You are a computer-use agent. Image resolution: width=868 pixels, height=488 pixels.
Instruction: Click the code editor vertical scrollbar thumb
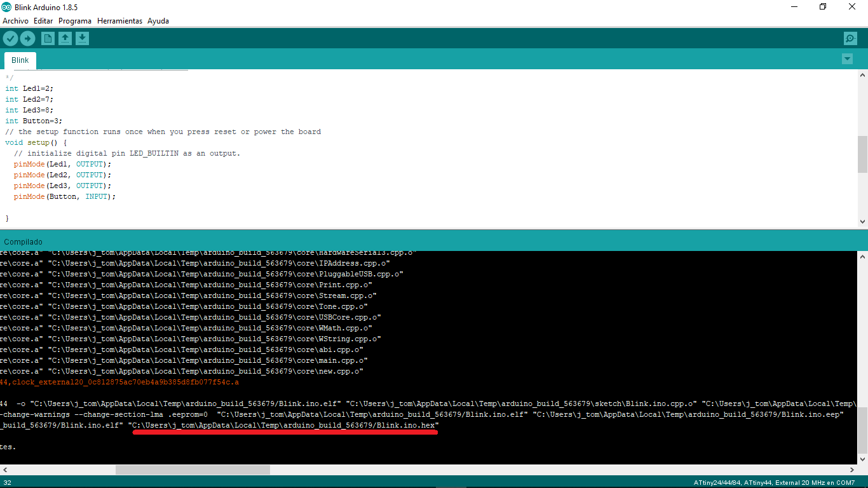[862, 154]
